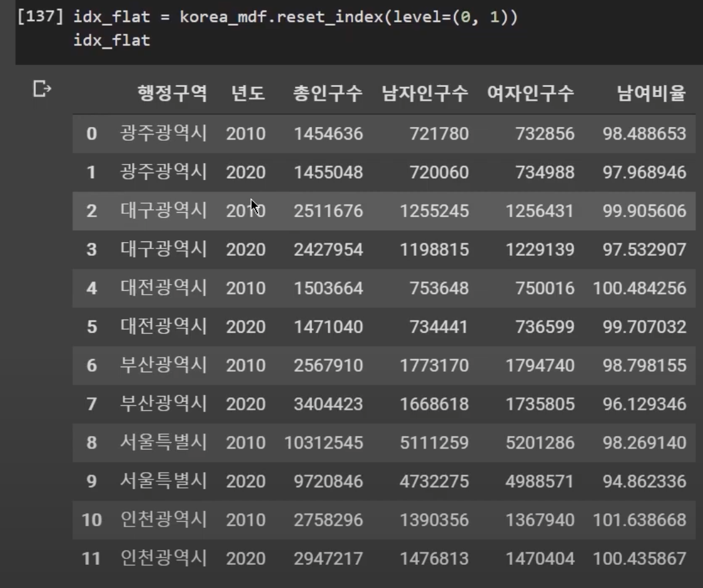Viewport: 703px width, 588px height.
Task: Click 서울특별시 in row 8
Action: (164, 442)
